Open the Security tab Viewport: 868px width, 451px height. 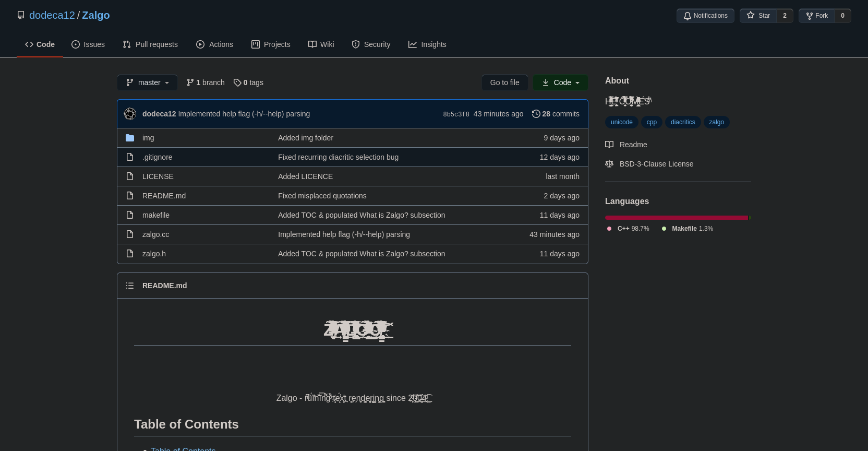[x=371, y=44]
